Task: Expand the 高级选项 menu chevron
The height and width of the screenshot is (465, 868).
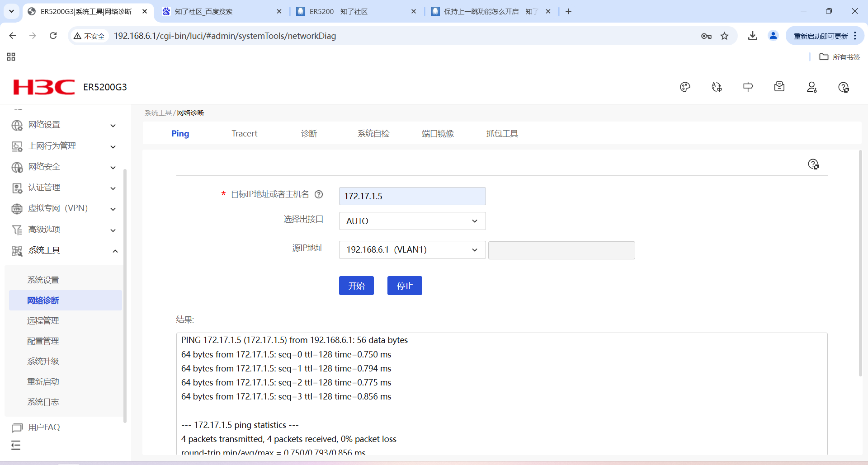Action: (x=113, y=230)
